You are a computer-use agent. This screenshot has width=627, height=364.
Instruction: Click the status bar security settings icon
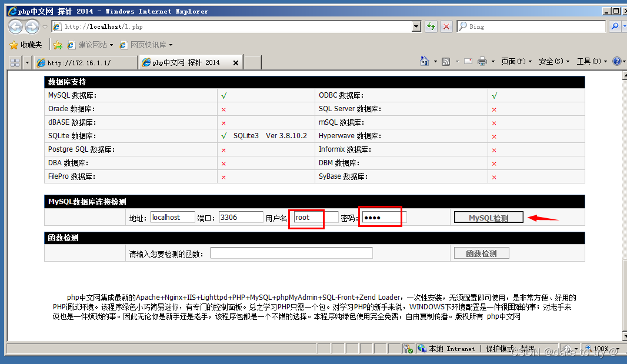pyautogui.click(x=408, y=349)
